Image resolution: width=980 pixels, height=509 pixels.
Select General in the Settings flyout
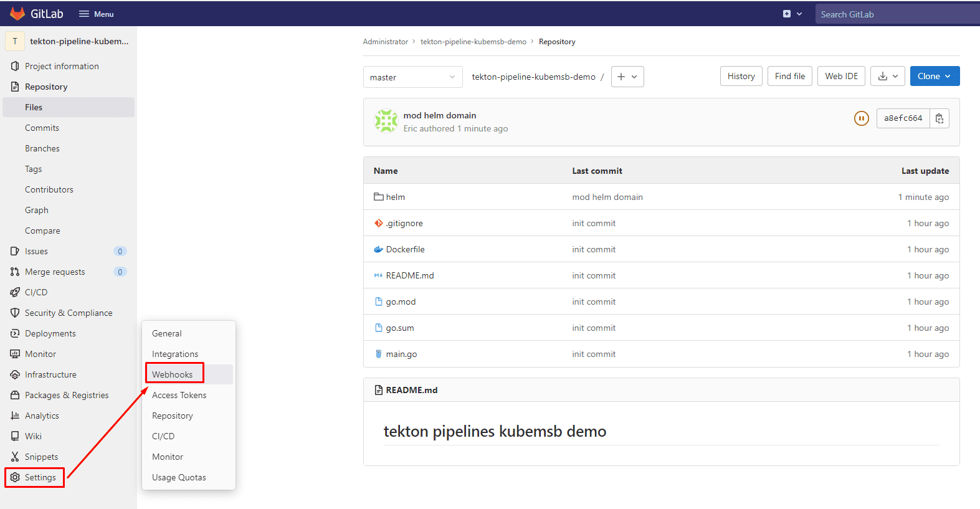(x=167, y=333)
